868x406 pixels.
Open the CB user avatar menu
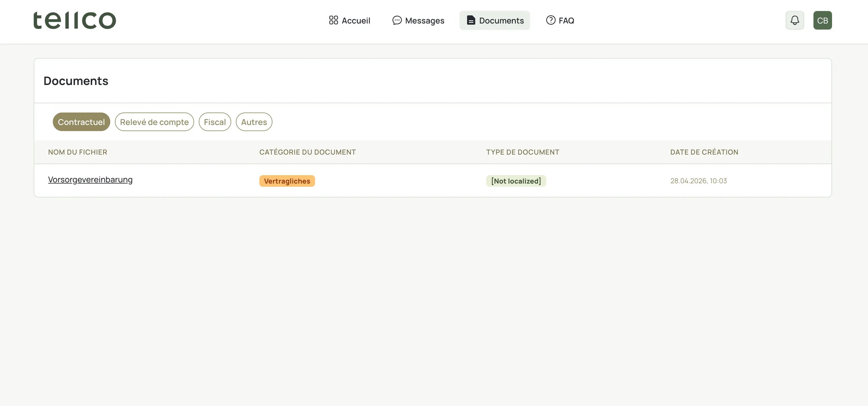point(822,20)
